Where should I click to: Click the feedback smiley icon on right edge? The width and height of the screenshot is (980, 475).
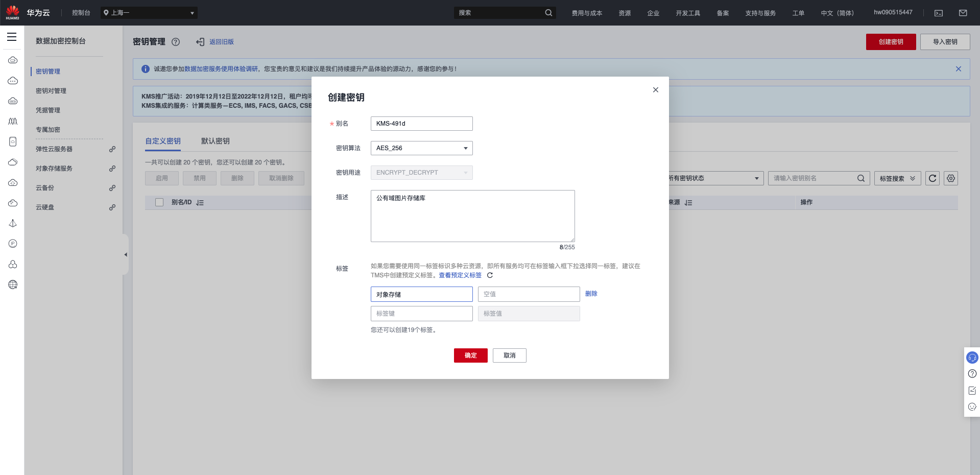tap(972, 407)
